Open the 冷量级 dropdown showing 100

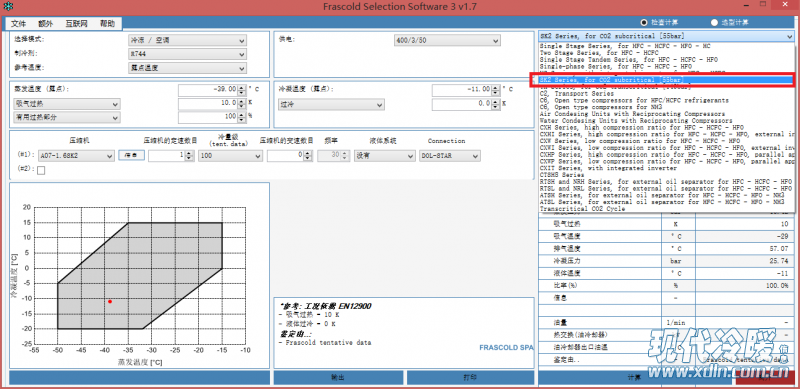point(231,156)
